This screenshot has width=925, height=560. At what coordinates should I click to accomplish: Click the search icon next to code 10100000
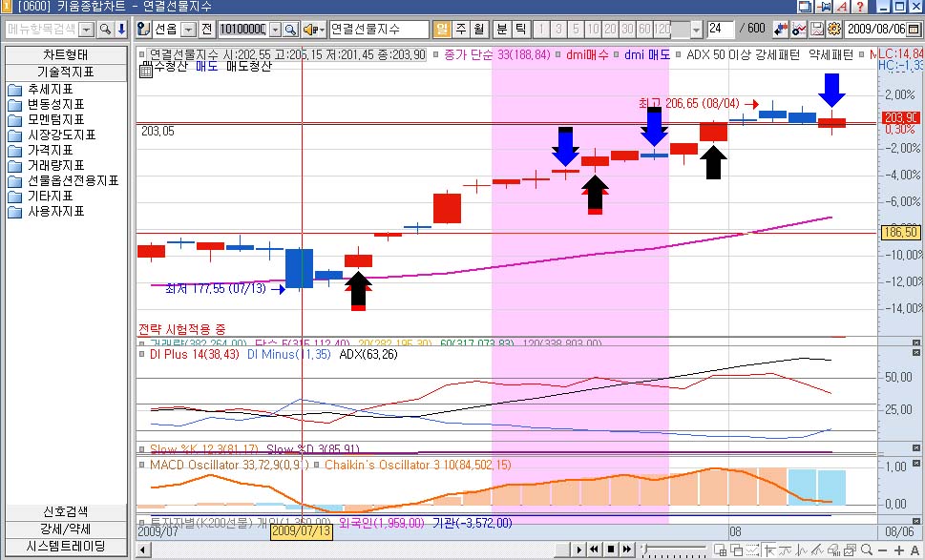[289, 30]
